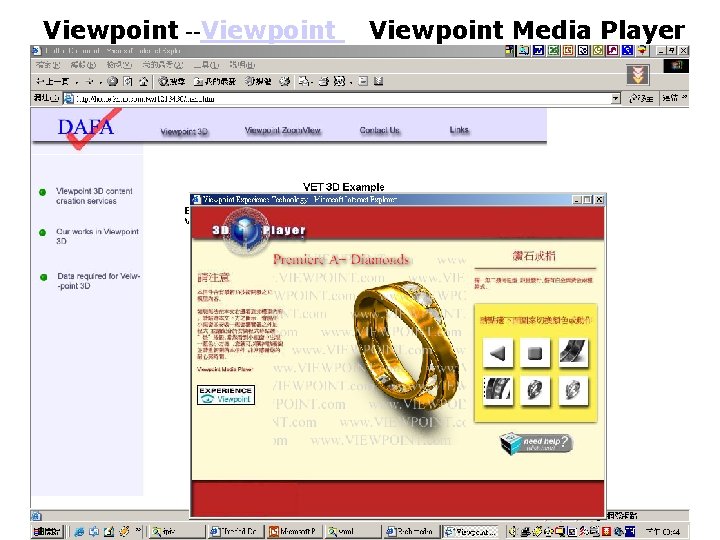Click the Print icon in the browser toolbar
The image size is (720, 540).
(x=324, y=82)
